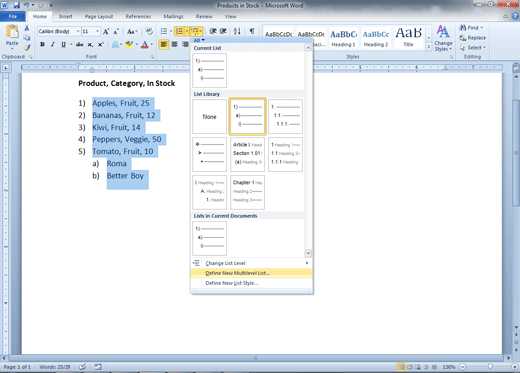The width and height of the screenshot is (520, 373).
Task: Apply the Title style
Action: (408, 38)
